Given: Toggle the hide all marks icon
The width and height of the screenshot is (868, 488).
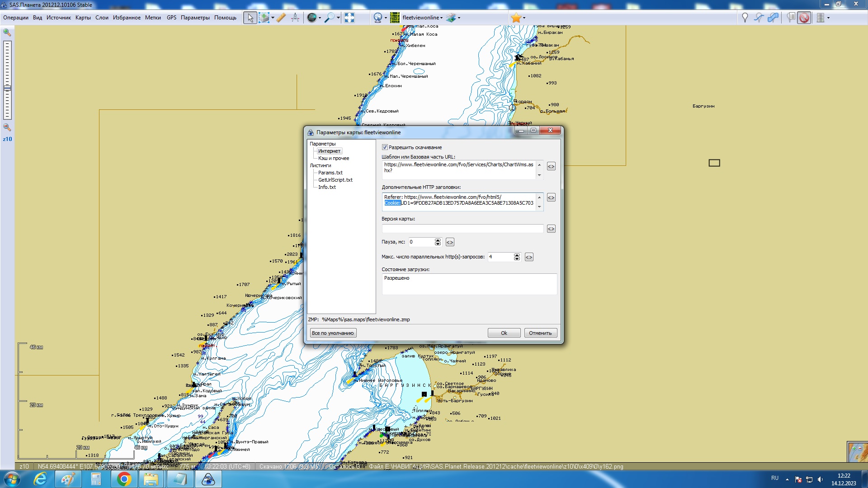Looking at the screenshot, I should 804,18.
